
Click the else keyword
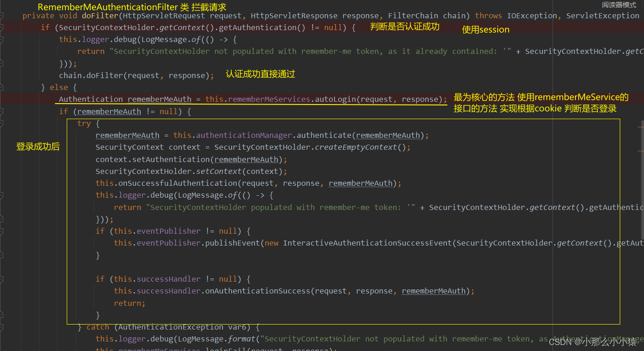[59, 87]
